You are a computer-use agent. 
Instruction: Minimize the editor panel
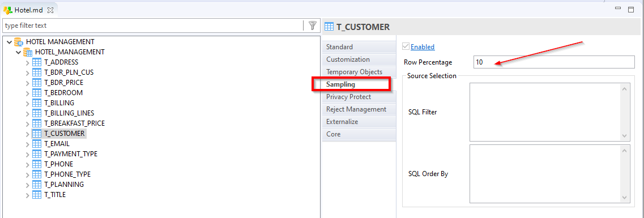click(618, 8)
